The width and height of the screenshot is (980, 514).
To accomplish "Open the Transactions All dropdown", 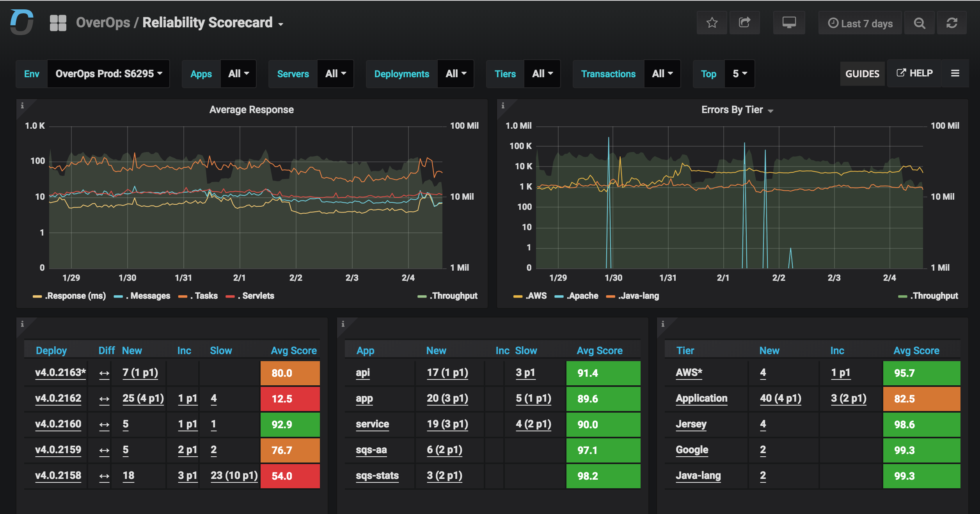I will click(662, 74).
